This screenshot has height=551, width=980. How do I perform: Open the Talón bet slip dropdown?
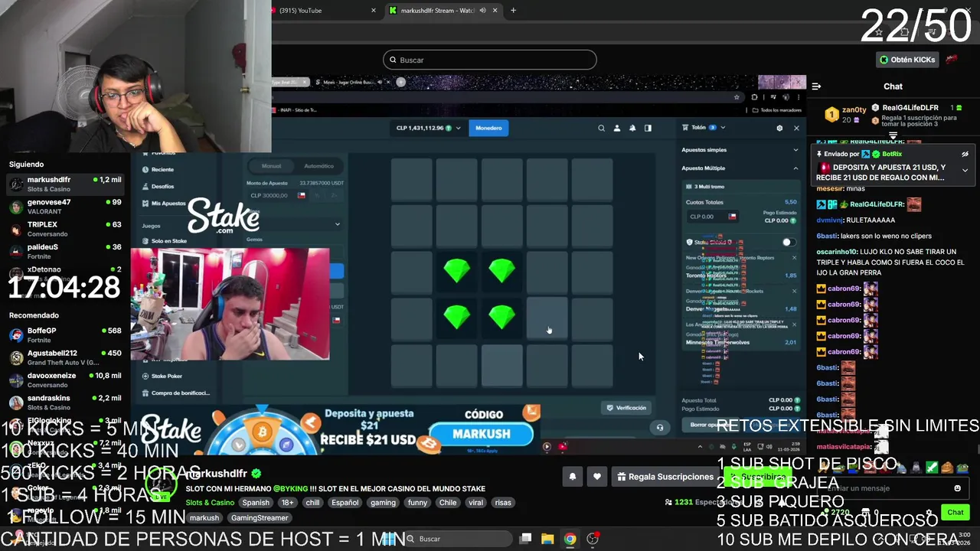click(x=708, y=128)
